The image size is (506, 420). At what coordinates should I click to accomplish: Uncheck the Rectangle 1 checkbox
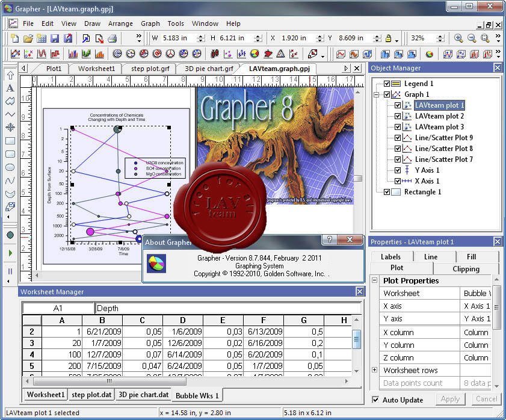pyautogui.click(x=387, y=192)
